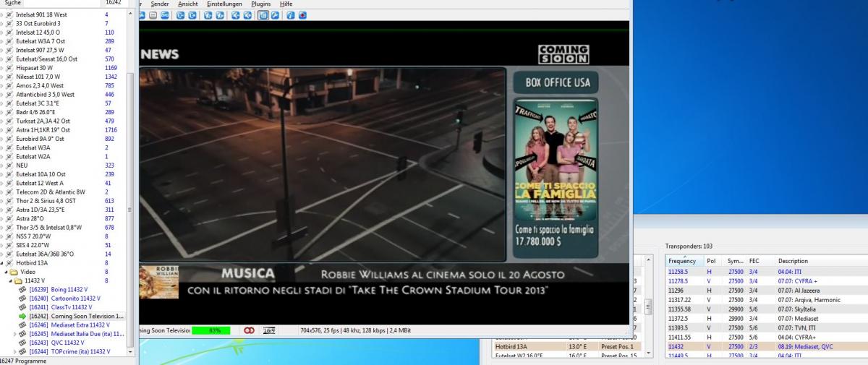This screenshot has width=868, height=365.
Task: Click the red record icon in toolbar
Action: (302, 15)
